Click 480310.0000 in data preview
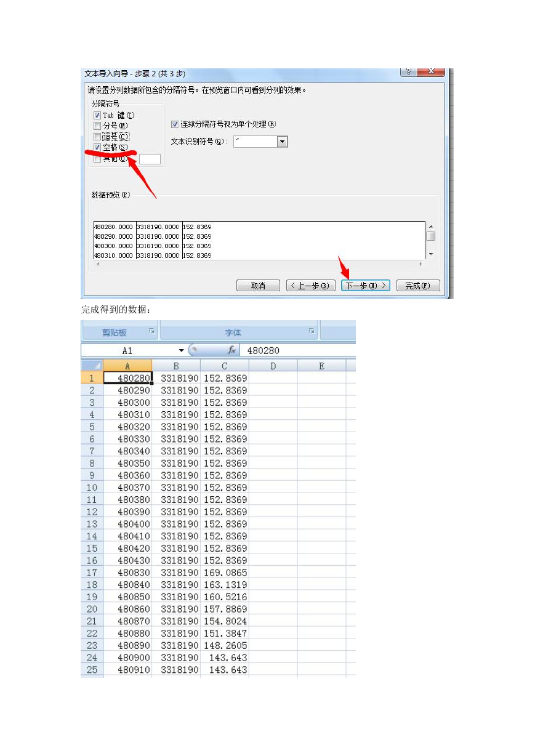Screen dimensions: 535x756 point(113,255)
